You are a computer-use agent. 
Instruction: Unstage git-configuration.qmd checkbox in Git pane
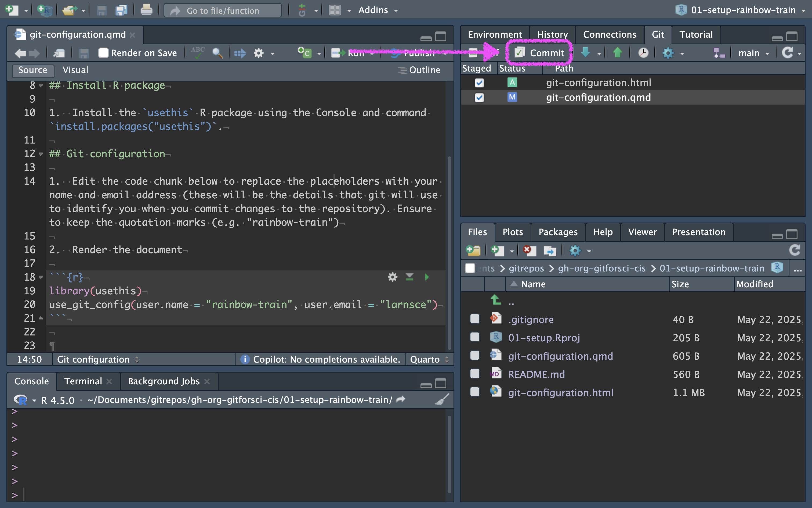click(x=479, y=97)
